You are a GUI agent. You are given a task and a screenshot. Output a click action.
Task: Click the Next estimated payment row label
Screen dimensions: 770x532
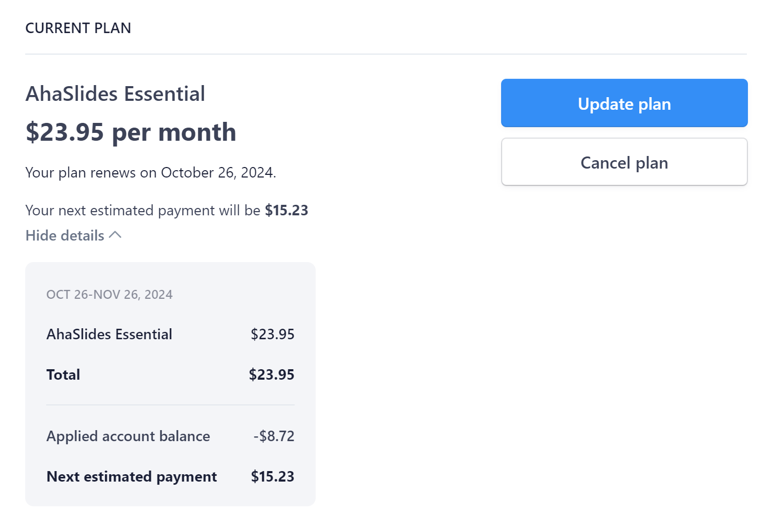(x=131, y=476)
